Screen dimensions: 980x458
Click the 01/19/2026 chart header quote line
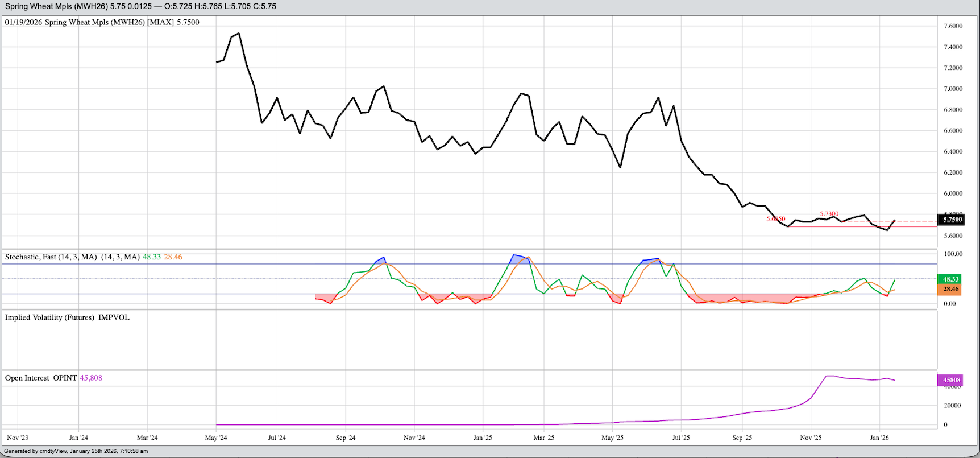[102, 22]
